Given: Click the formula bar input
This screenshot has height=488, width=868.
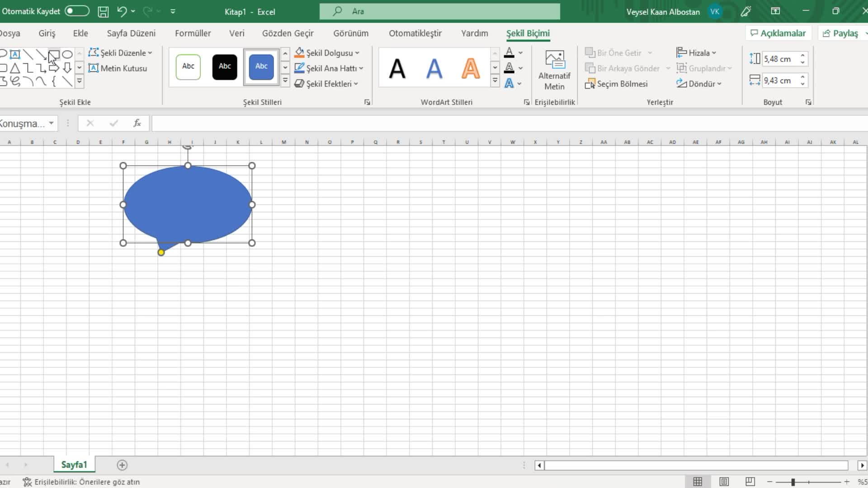Looking at the screenshot, I should (509, 123).
